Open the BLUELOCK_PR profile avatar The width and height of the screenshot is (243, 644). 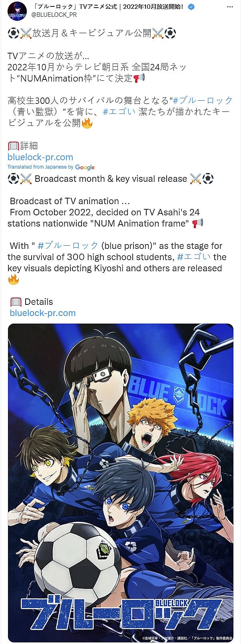pos(17,11)
